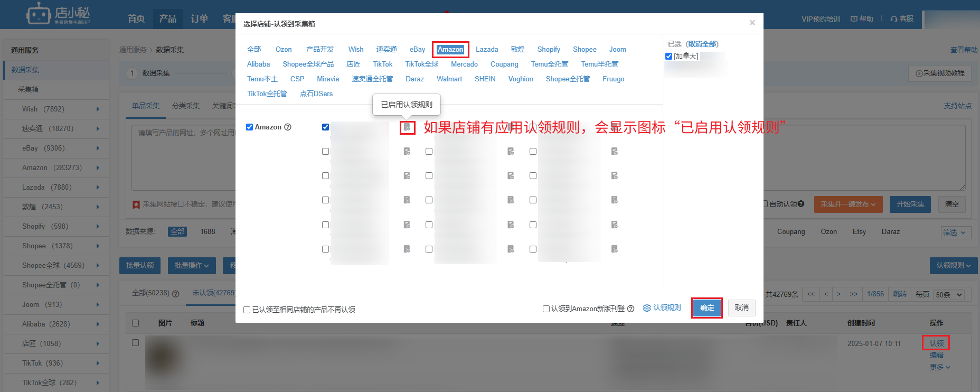Open 首页 in the top navigation
Image resolution: width=980 pixels, height=392 pixels.
[x=136, y=18]
